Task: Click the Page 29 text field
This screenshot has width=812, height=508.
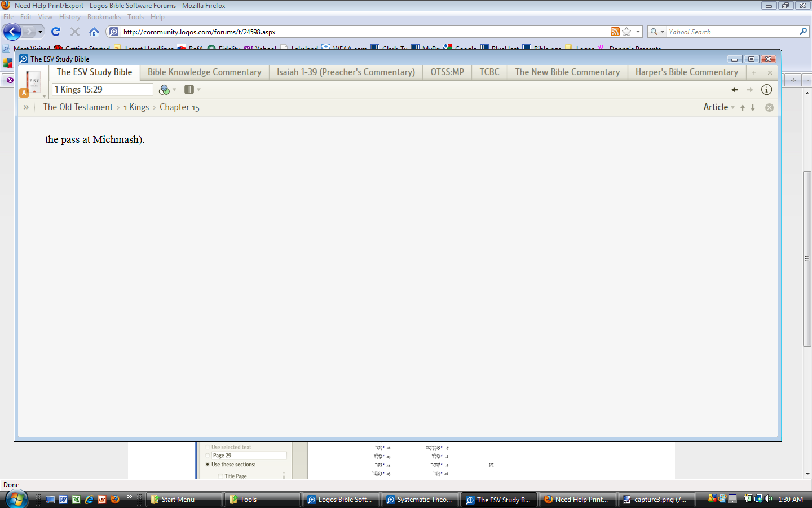Action: pyautogui.click(x=249, y=456)
